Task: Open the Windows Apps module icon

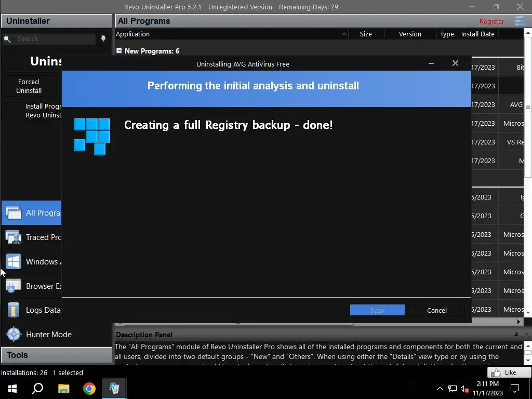Action: (14, 262)
